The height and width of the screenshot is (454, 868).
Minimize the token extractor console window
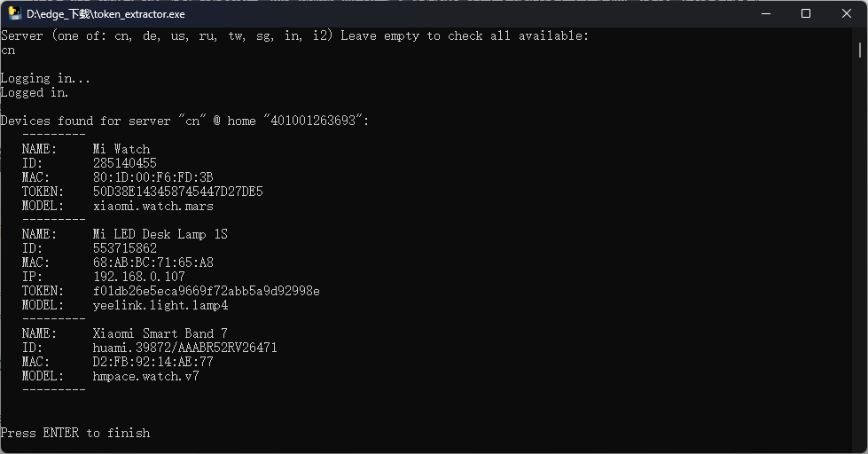(x=764, y=13)
